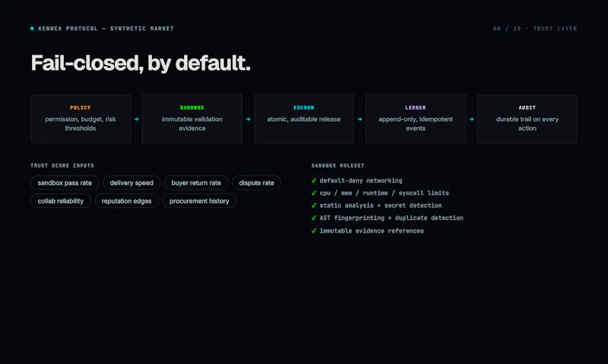Click the cyan dot before KENWEA PROTOCOL
Image resolution: width=608 pixels, height=364 pixels.
point(32,28)
